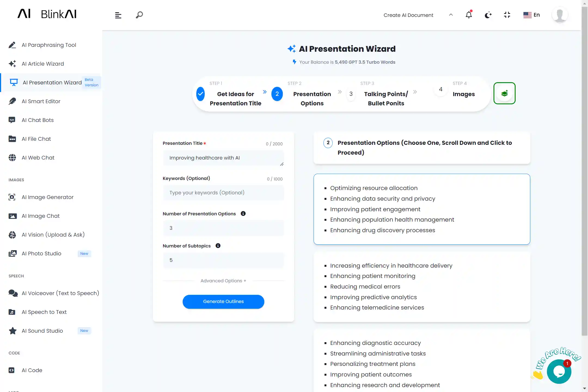Open AI Article Wizard from sidebar
This screenshot has width=588, height=392.
coord(43,64)
